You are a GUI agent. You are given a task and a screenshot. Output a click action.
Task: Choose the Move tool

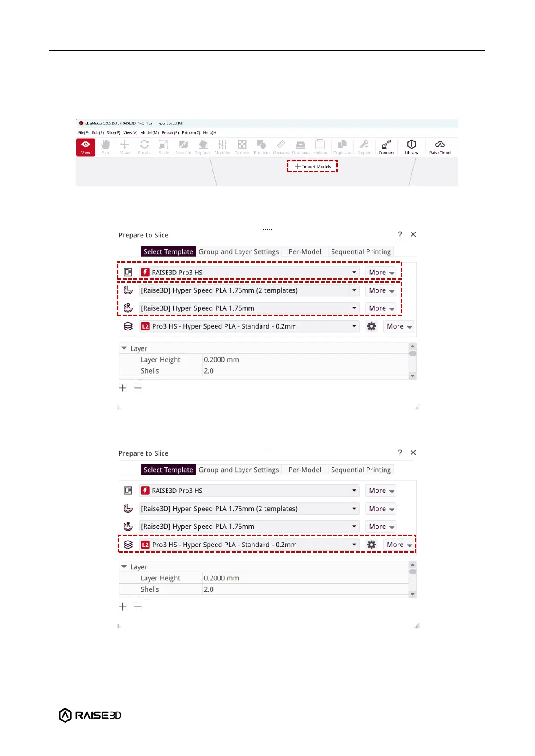125,147
